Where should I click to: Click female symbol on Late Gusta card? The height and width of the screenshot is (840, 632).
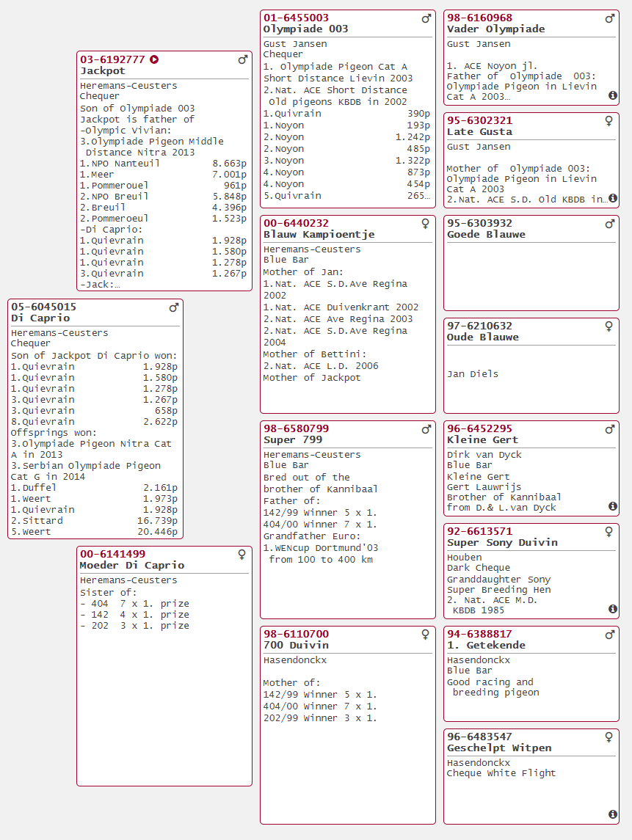(x=609, y=121)
